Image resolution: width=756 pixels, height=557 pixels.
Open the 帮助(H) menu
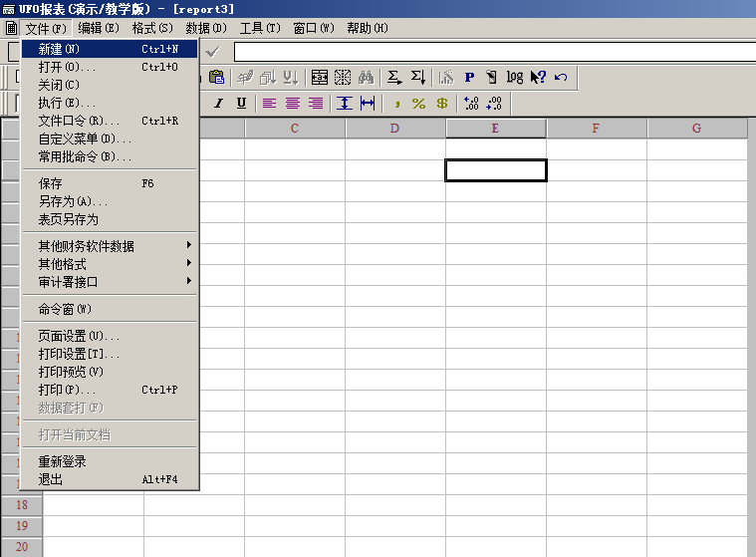pos(368,29)
